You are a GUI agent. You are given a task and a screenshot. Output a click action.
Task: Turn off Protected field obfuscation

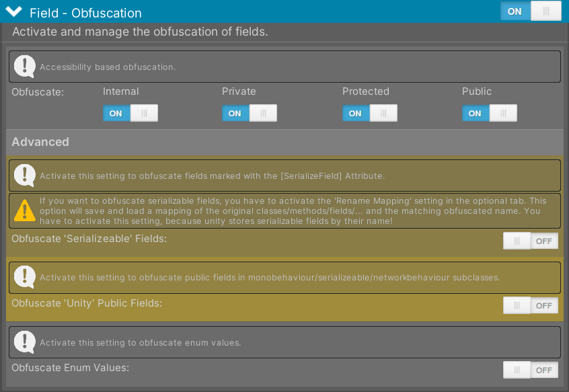[x=370, y=113]
